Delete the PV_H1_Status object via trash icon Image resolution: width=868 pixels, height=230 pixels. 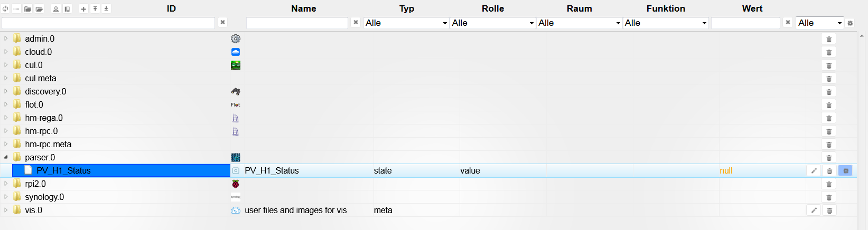[x=829, y=171]
